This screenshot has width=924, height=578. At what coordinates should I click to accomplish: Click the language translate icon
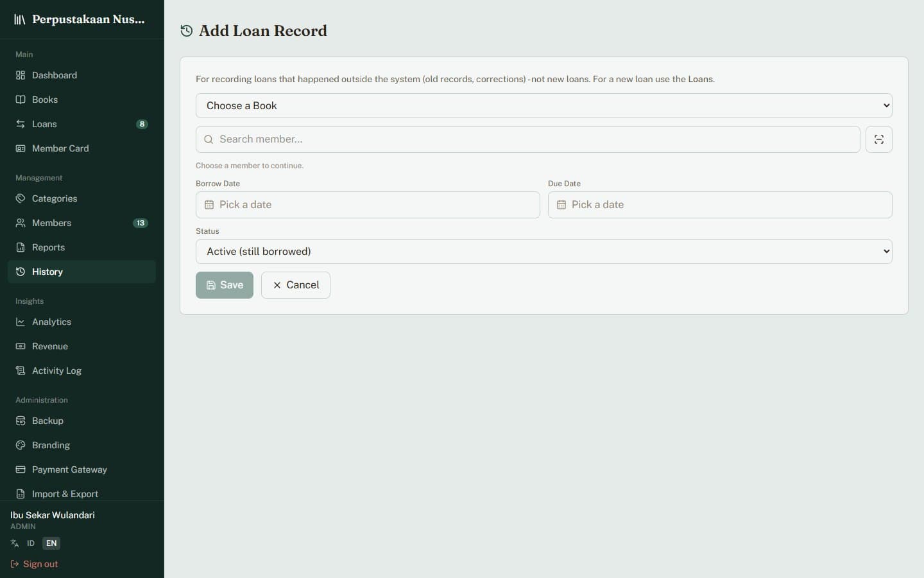click(15, 543)
